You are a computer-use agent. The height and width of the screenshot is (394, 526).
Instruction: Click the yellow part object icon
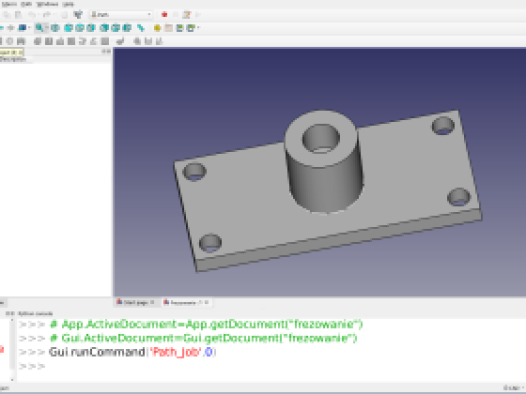point(157,28)
